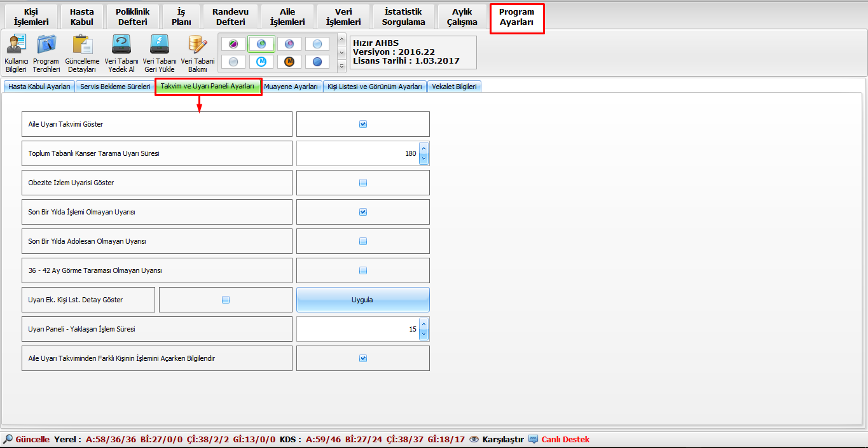Expand the theme gallery dropdown arrow

pos(342,66)
